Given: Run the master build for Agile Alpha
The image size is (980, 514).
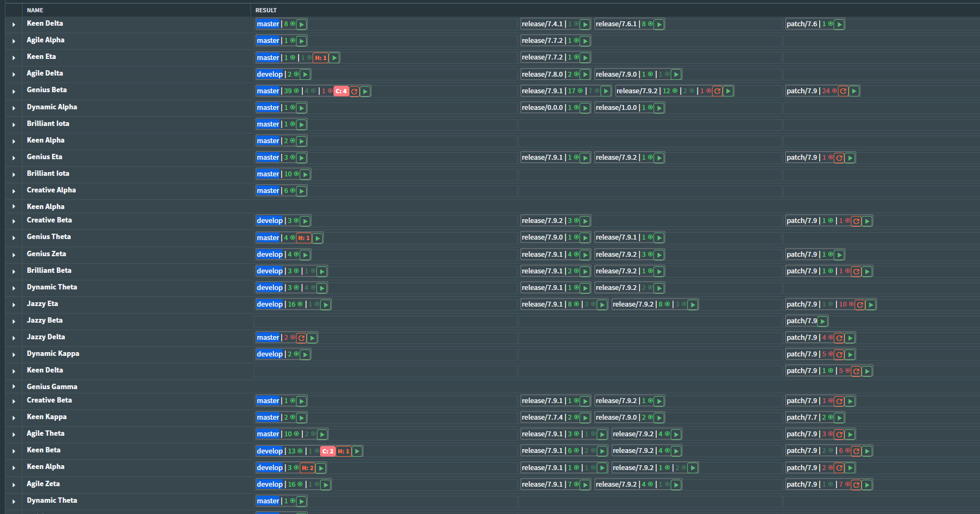Looking at the screenshot, I should [x=302, y=41].
